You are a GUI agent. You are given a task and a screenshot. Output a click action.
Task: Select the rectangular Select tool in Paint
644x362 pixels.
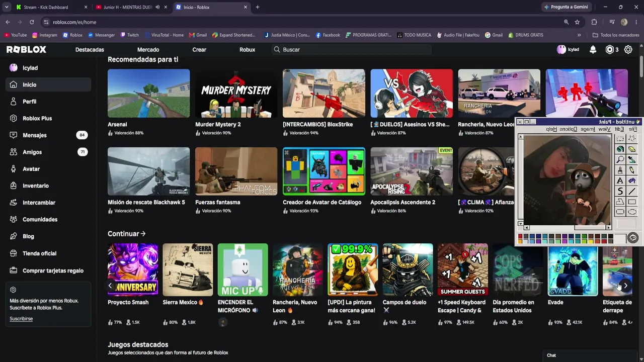coord(620,139)
